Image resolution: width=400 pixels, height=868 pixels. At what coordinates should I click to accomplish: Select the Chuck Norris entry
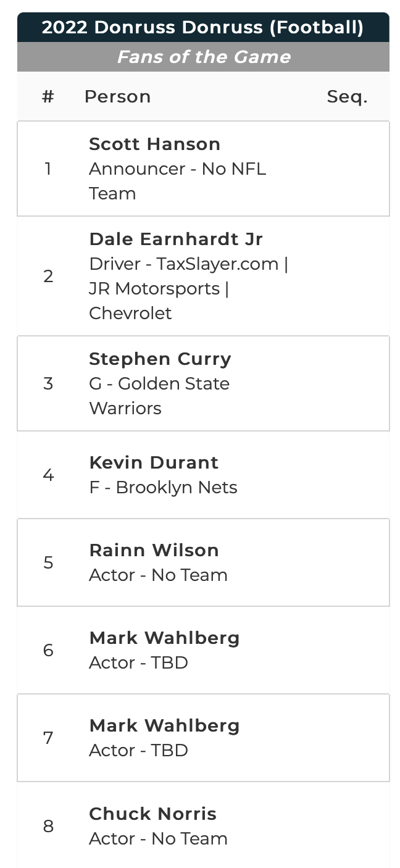tap(152, 814)
